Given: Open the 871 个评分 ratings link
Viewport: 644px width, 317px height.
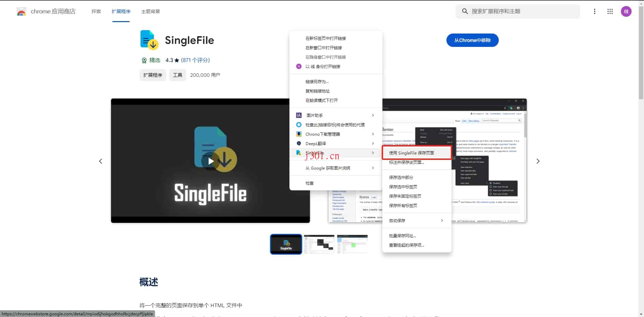Looking at the screenshot, I should pos(195,60).
